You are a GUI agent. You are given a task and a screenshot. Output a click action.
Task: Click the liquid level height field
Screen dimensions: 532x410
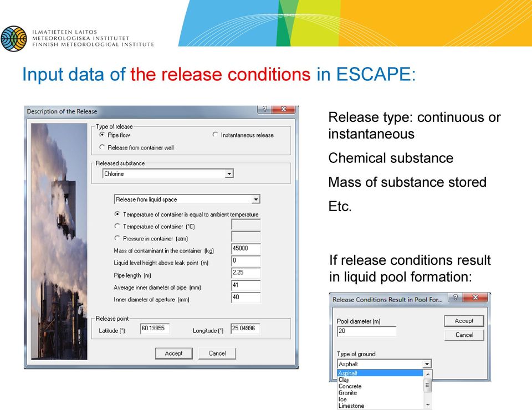click(x=246, y=261)
